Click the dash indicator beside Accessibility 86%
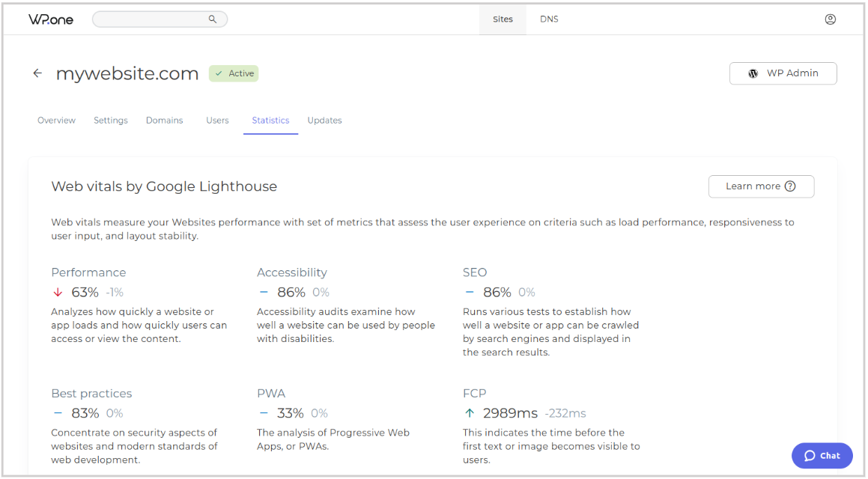Viewport: 868px width, 479px height. pos(264,292)
